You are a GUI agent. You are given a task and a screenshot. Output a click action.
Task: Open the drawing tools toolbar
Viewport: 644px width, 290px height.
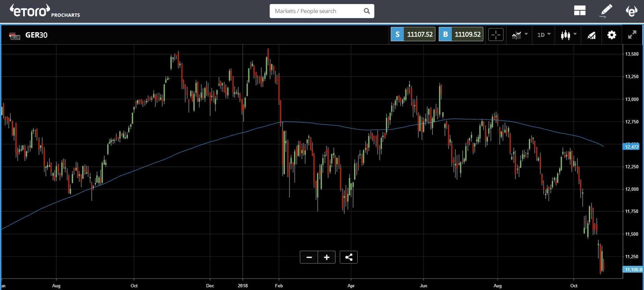[591, 35]
